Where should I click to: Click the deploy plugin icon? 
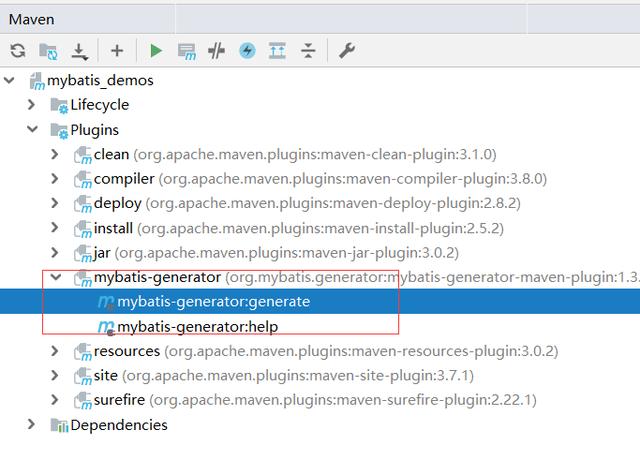(83, 204)
